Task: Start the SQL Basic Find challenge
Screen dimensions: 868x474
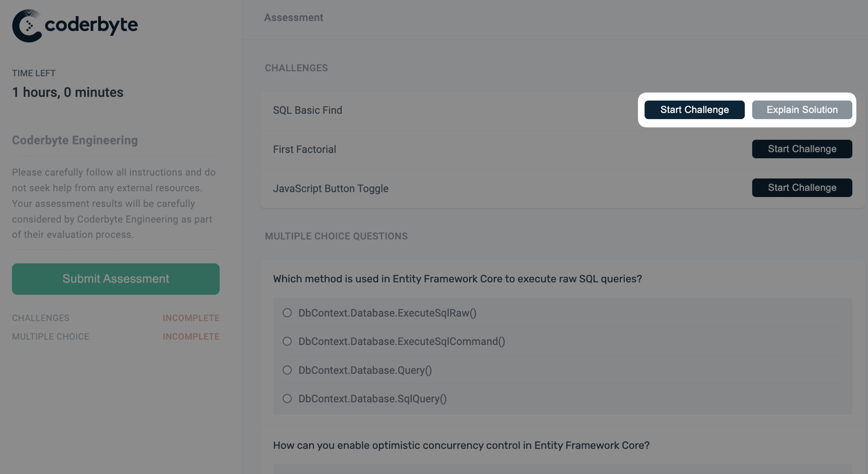Action: [694, 110]
